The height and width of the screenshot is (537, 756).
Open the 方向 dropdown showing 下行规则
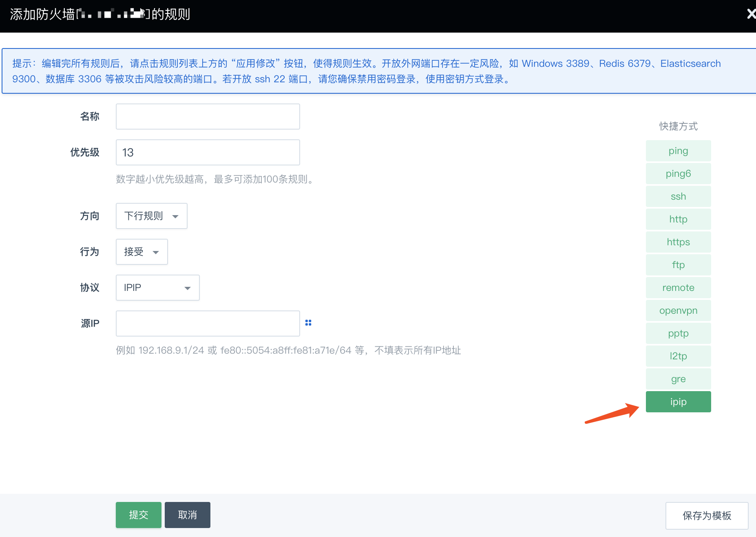[x=152, y=216]
